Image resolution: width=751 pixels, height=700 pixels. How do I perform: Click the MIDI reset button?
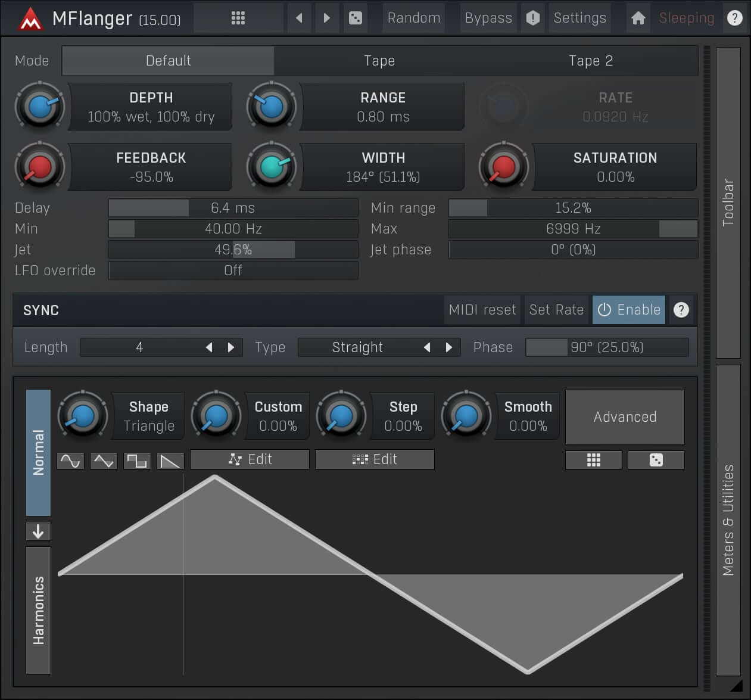coord(482,310)
